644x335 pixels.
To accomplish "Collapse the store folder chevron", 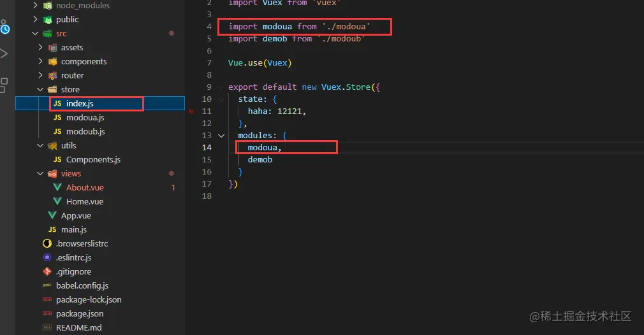I will (40, 89).
